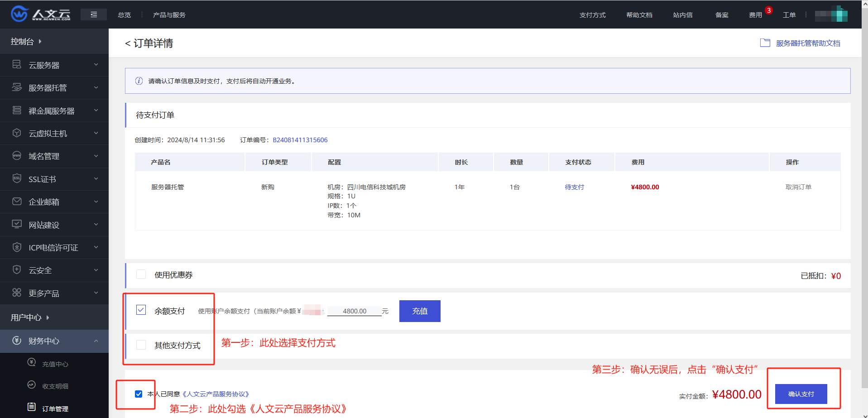The image size is (868, 418).
Task: Click the 充值 button
Action: tap(420, 311)
